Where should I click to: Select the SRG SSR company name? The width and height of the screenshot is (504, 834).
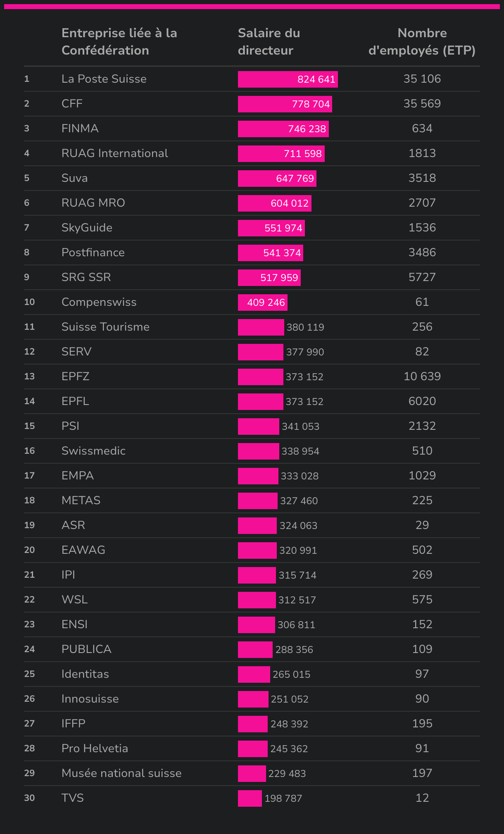click(x=86, y=277)
